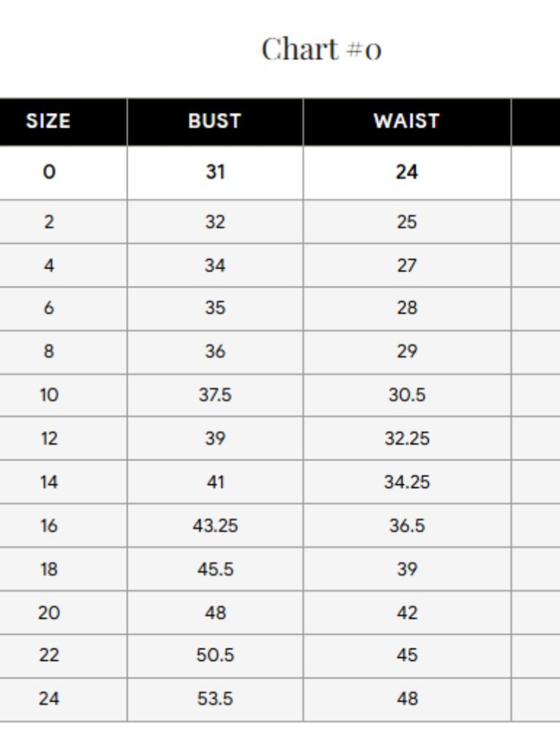
Task: Click waist value 32.25
Action: point(407,438)
